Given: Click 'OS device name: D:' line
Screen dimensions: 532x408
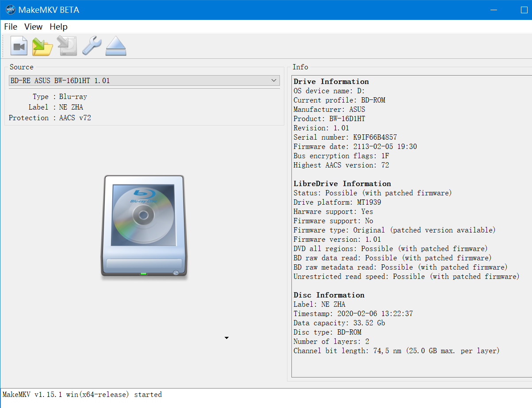Looking at the screenshot, I should [329, 91].
